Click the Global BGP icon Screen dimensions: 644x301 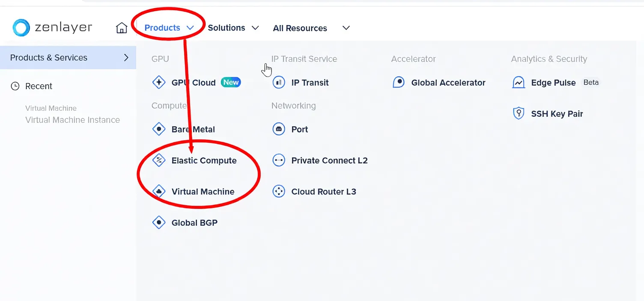(159, 223)
